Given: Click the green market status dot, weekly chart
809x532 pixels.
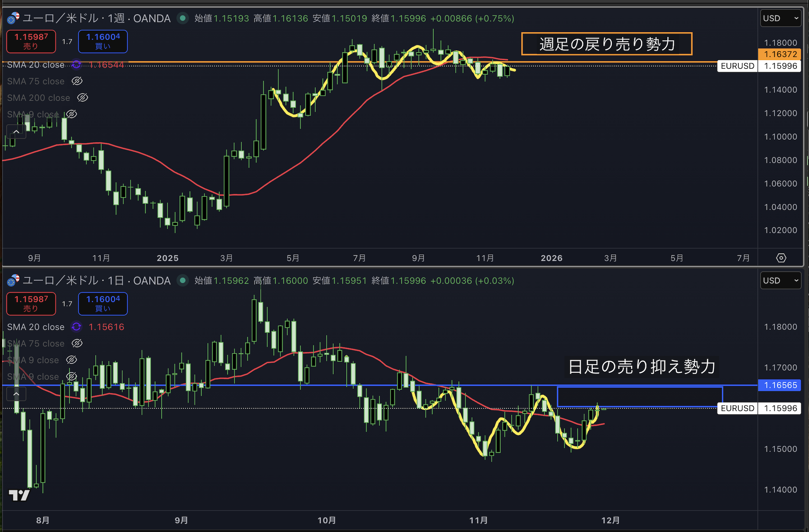Looking at the screenshot, I should (x=183, y=18).
